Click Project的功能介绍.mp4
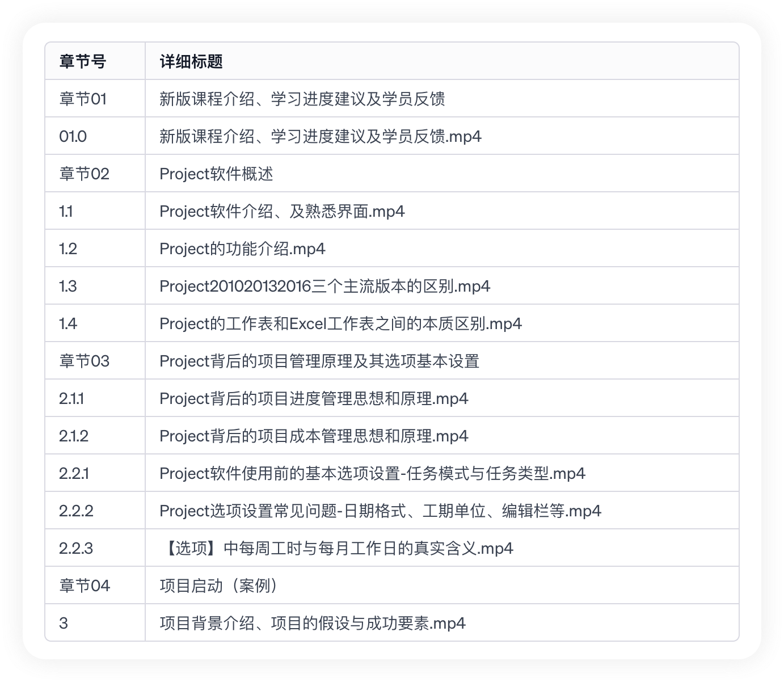Screen dimensions: 784x682 pos(243,249)
